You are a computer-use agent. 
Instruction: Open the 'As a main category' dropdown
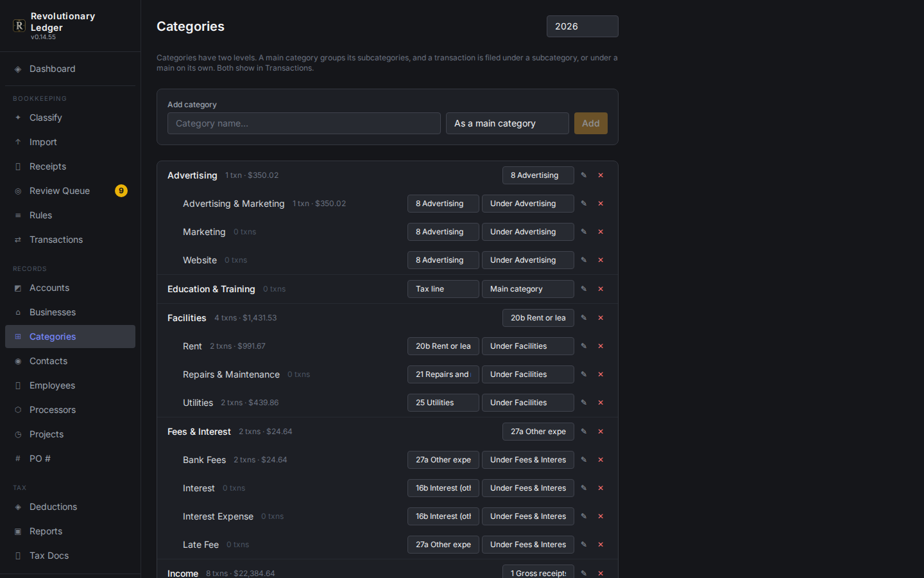point(508,123)
